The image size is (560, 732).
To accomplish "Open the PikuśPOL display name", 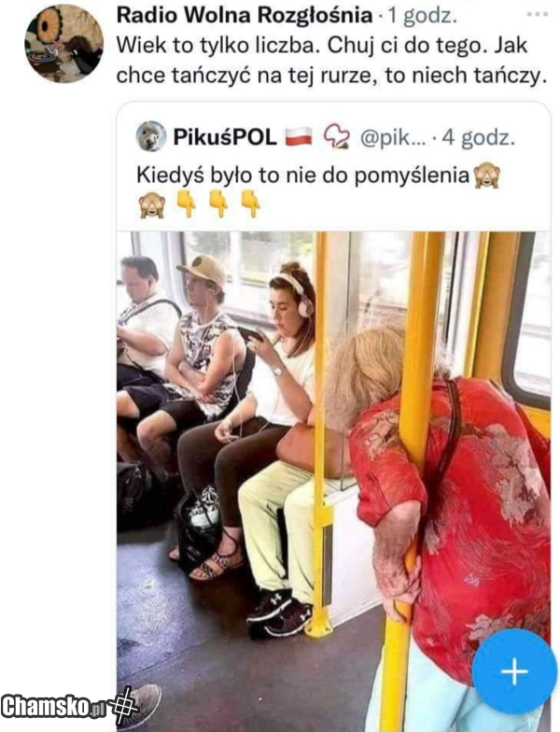I will [225, 137].
